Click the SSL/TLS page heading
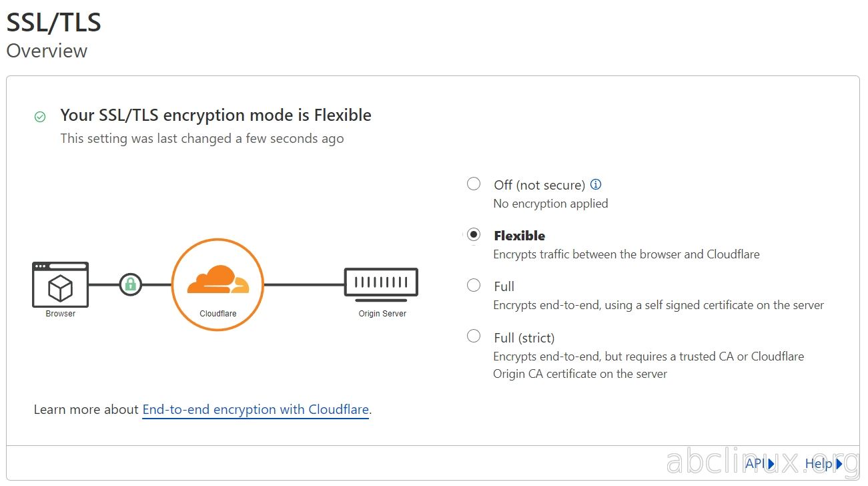 pos(53,23)
